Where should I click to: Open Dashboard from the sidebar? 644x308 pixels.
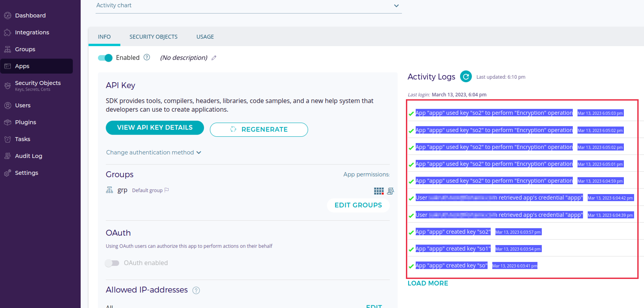tap(30, 16)
